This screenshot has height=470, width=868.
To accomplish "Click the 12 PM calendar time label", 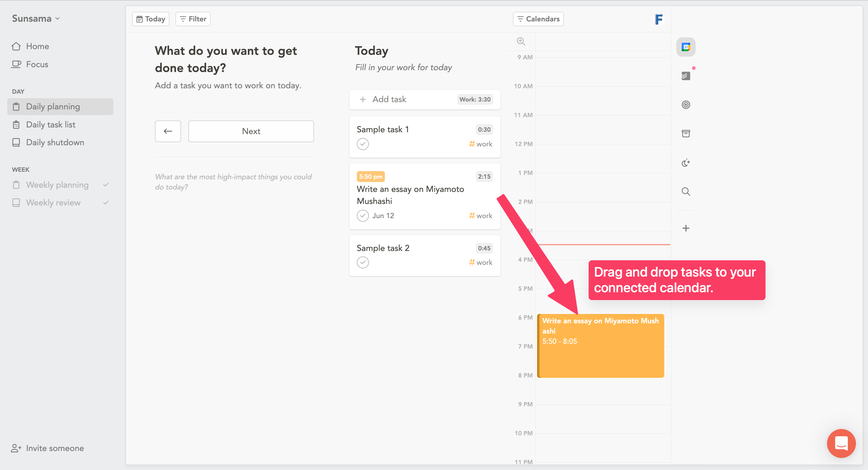I will (x=523, y=144).
